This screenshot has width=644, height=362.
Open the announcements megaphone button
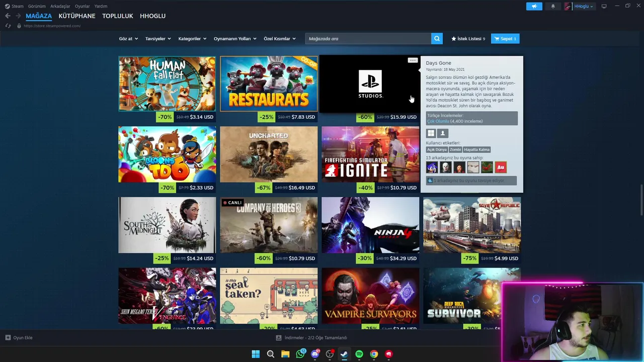(x=534, y=6)
